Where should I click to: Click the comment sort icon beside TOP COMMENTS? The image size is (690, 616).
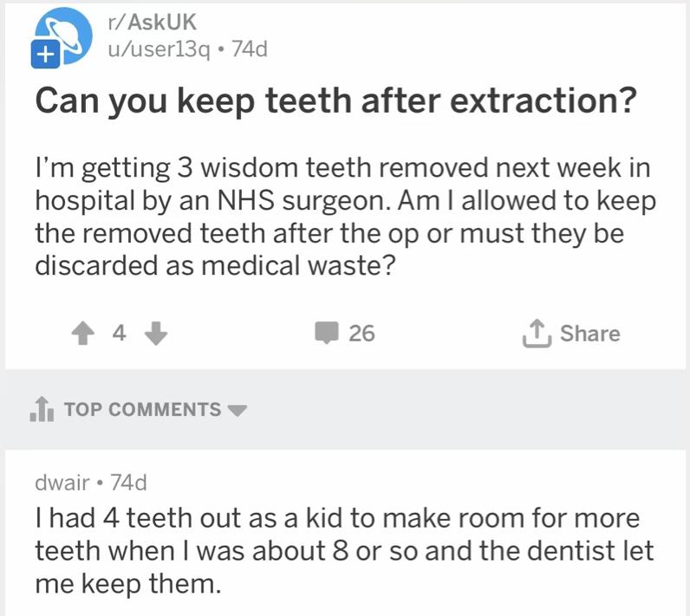click(x=42, y=409)
